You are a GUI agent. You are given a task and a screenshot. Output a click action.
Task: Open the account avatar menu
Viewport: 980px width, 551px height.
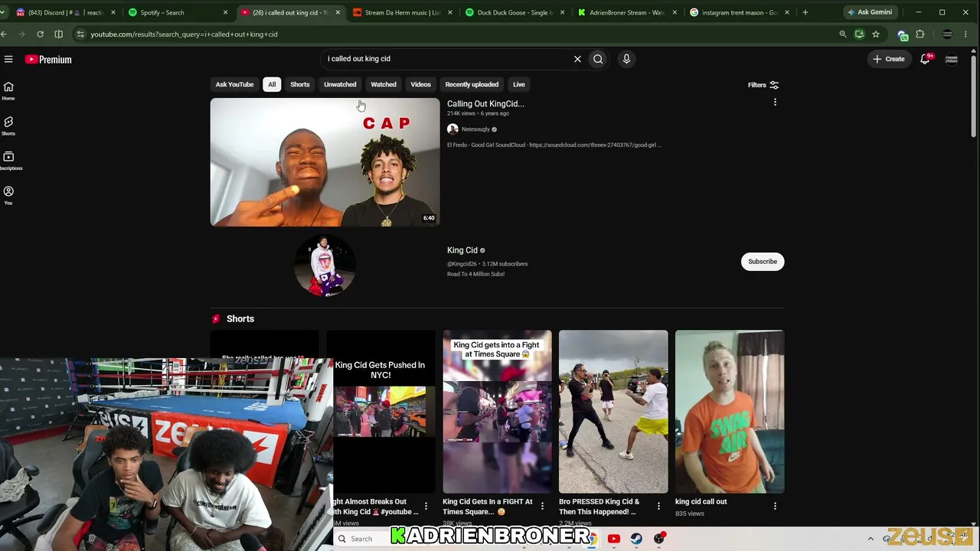(x=952, y=59)
